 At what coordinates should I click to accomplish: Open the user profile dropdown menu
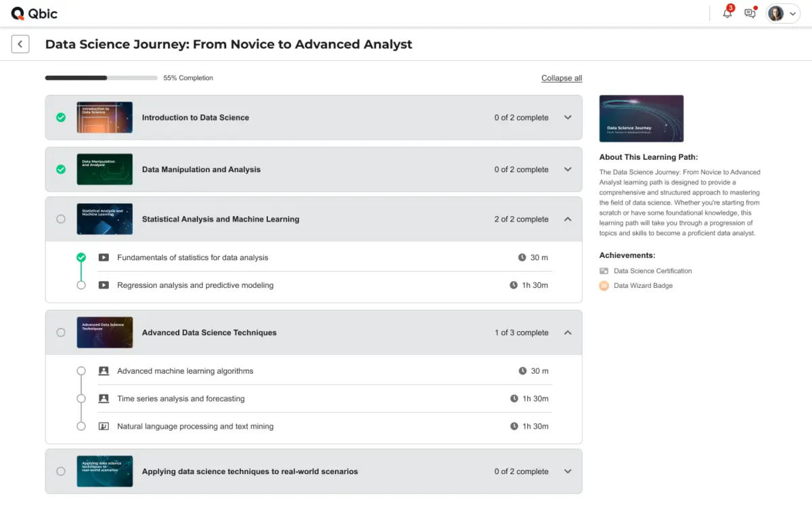click(784, 14)
